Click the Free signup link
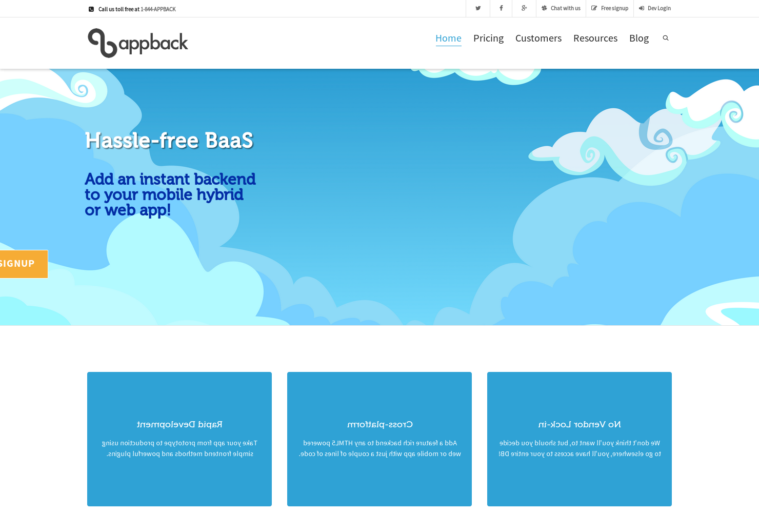The width and height of the screenshot is (759, 532). click(x=613, y=8)
